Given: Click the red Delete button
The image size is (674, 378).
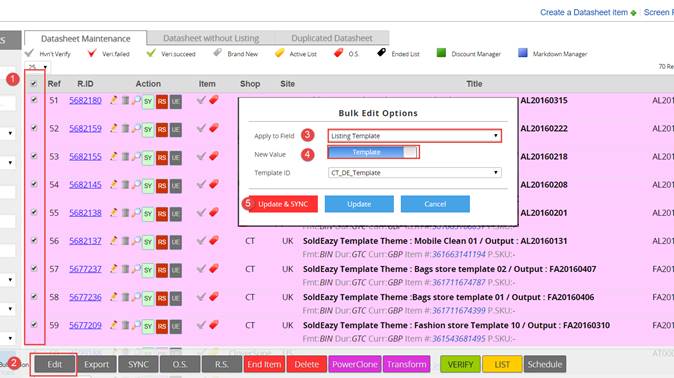Looking at the screenshot, I should [x=306, y=364].
